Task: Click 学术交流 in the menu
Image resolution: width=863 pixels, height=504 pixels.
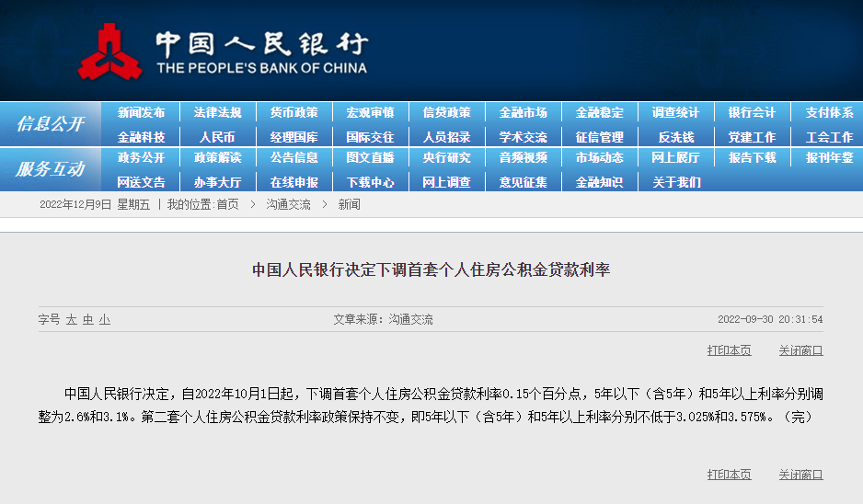Action: (524, 137)
